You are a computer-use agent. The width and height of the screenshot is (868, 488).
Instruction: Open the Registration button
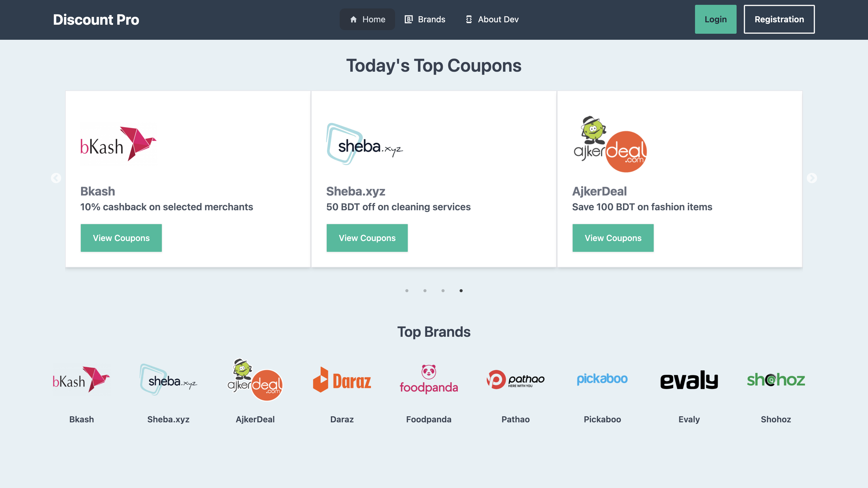[779, 19]
